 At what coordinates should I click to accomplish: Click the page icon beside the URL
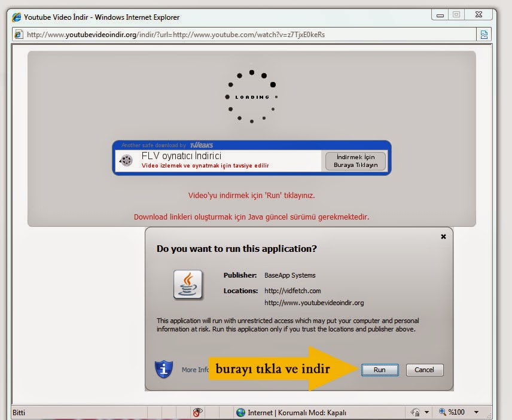pos(19,34)
